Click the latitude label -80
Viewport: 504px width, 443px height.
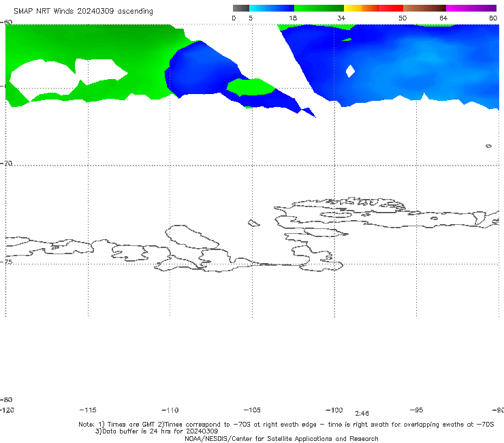[x=6, y=399]
